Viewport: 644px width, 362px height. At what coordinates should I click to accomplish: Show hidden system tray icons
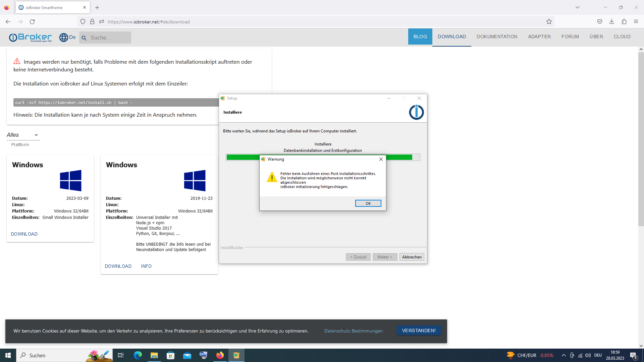[564, 355]
